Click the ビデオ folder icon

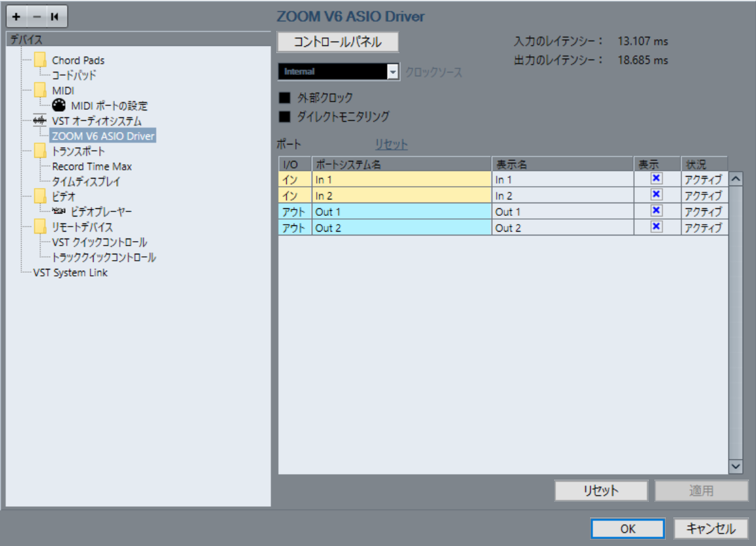tap(40, 196)
